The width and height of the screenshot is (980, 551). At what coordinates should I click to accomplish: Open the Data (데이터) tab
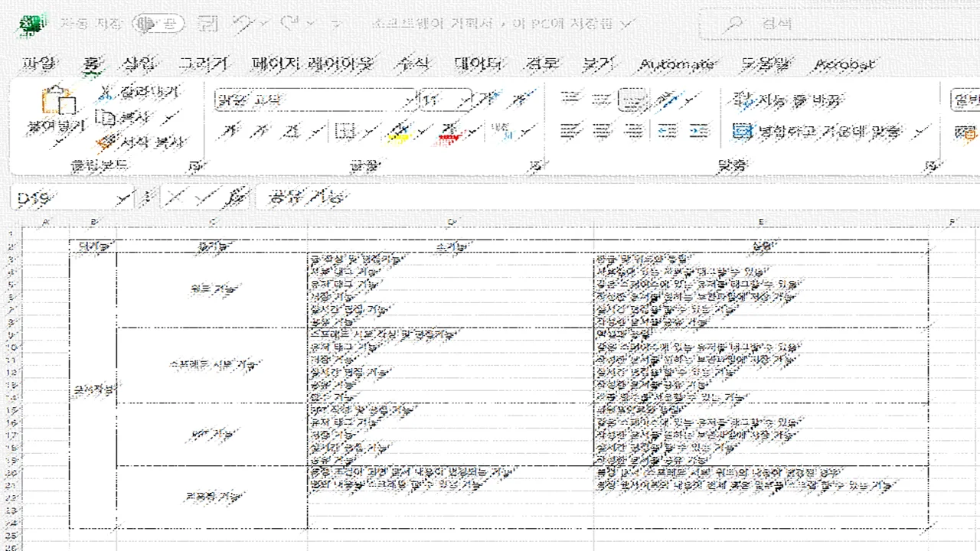click(x=479, y=64)
